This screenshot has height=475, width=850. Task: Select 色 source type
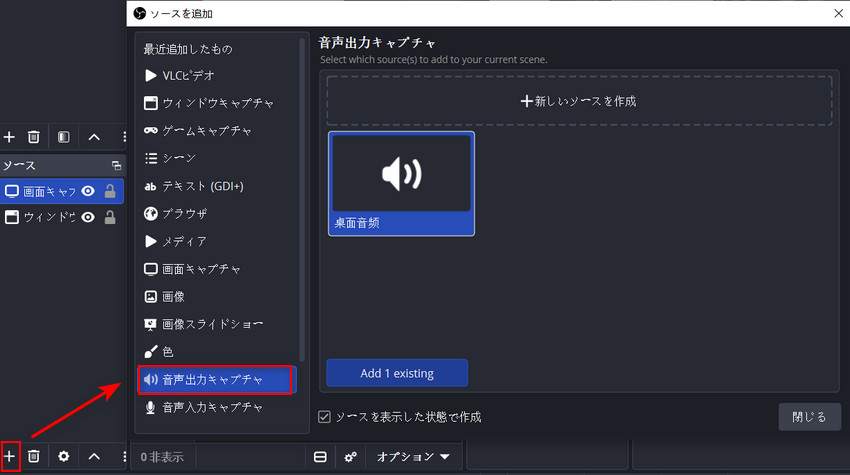point(217,352)
